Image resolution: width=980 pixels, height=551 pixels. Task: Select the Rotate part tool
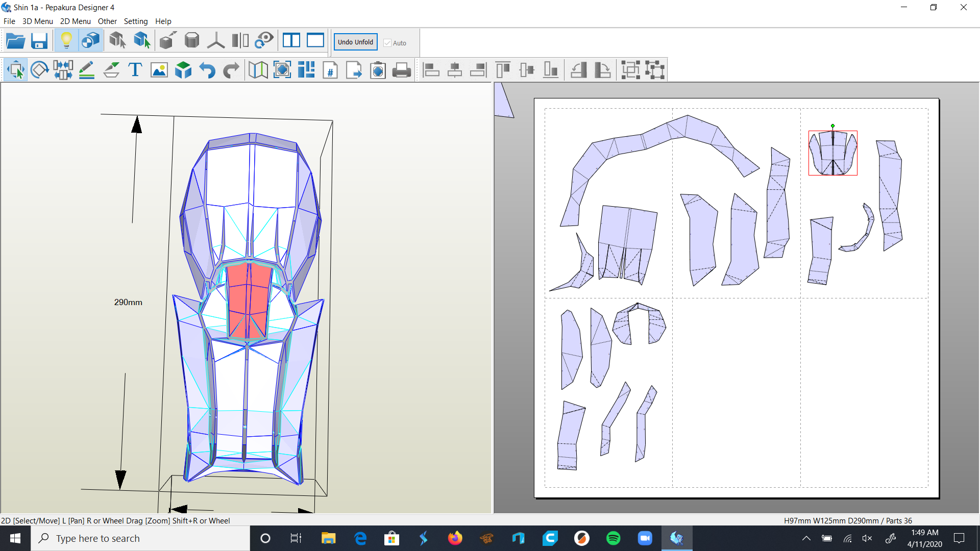[x=39, y=70]
